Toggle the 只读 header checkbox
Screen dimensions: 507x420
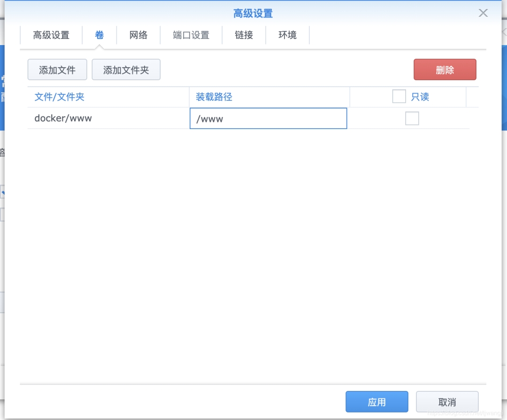click(x=399, y=96)
